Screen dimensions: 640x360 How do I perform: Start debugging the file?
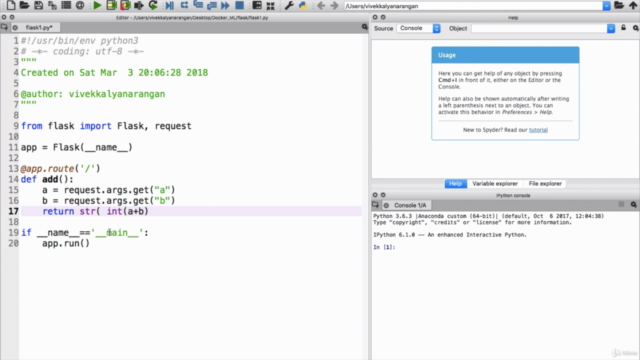[170, 5]
